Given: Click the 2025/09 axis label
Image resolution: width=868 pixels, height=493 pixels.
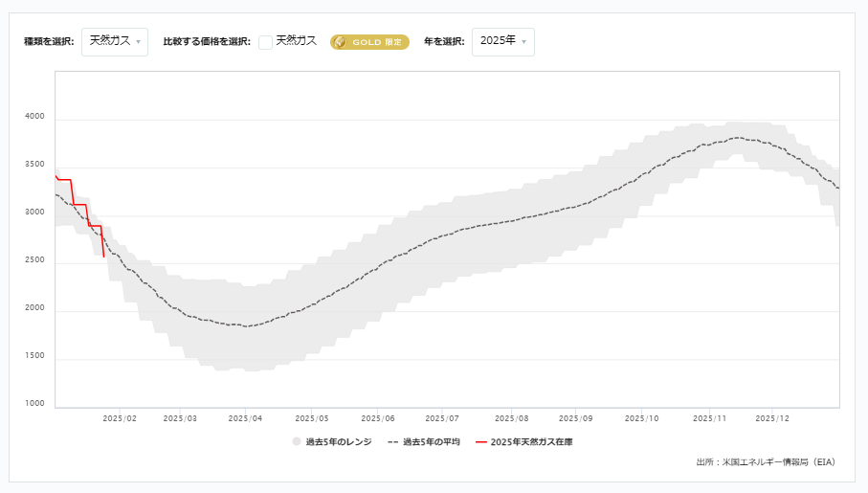Looking at the screenshot, I should tap(576, 418).
